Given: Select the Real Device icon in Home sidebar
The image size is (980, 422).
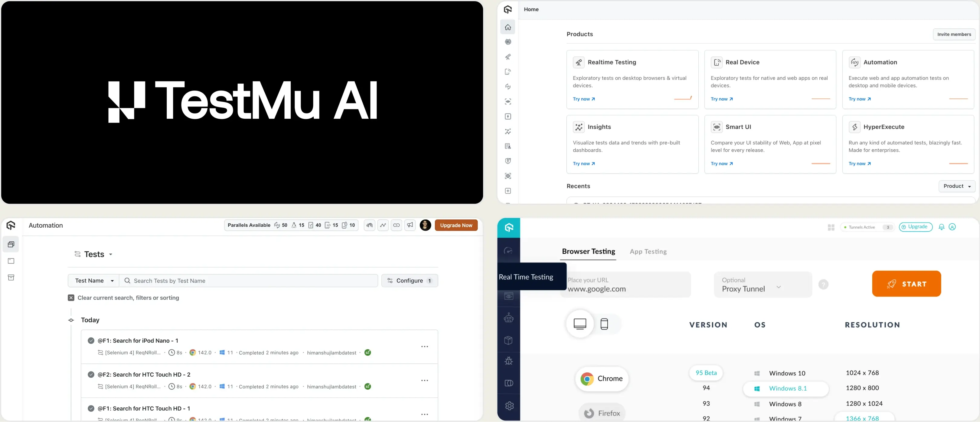Looking at the screenshot, I should (508, 72).
